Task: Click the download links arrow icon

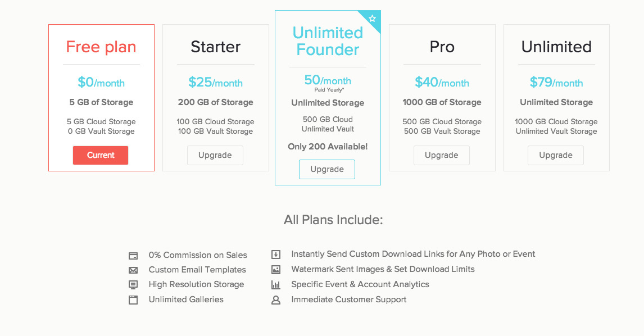Action: coord(276,255)
